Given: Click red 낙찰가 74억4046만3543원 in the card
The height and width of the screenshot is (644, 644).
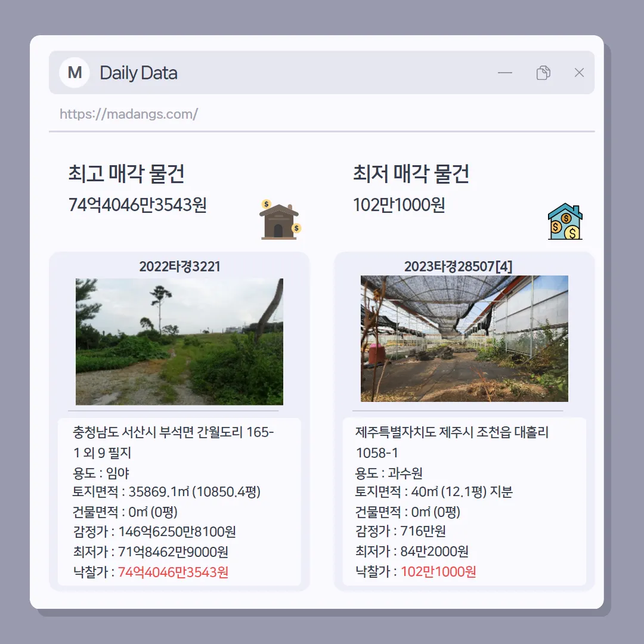Looking at the screenshot, I should click(x=174, y=572).
